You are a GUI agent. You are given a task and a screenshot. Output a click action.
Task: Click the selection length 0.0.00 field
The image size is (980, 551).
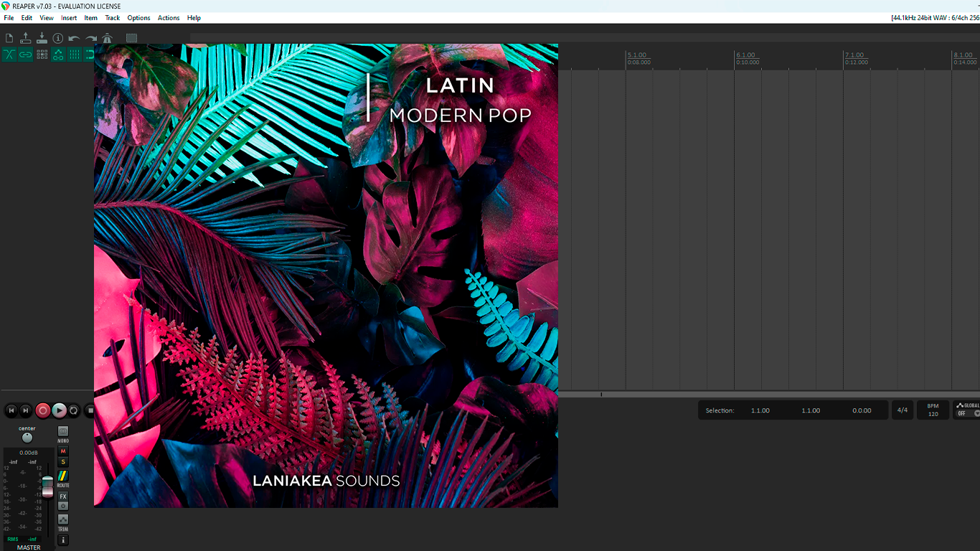862,410
